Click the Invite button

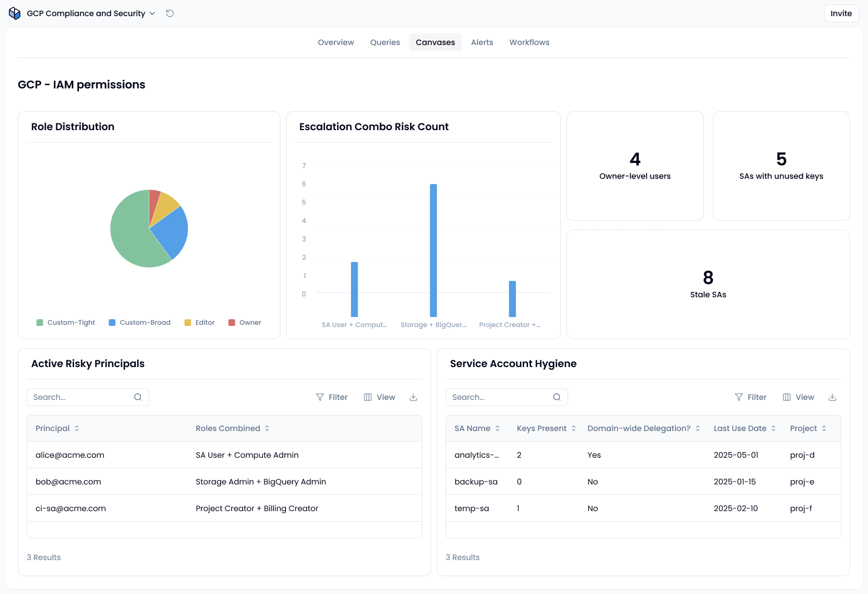pyautogui.click(x=841, y=13)
